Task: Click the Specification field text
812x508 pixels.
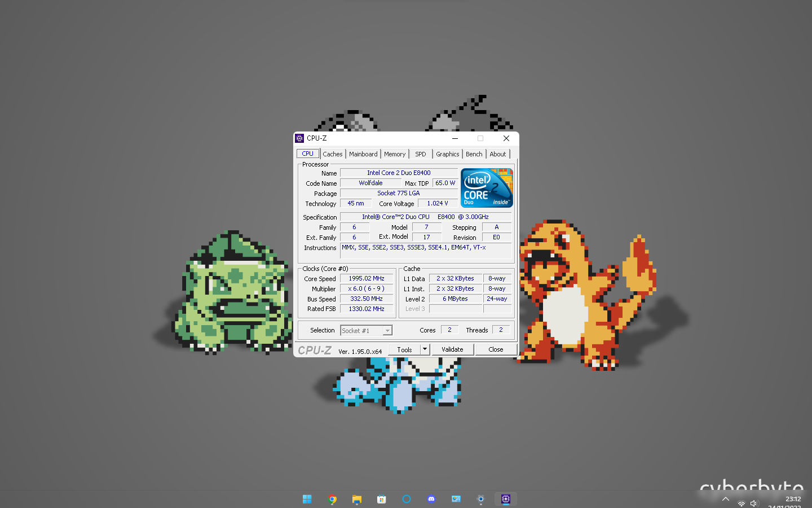Action: click(426, 217)
